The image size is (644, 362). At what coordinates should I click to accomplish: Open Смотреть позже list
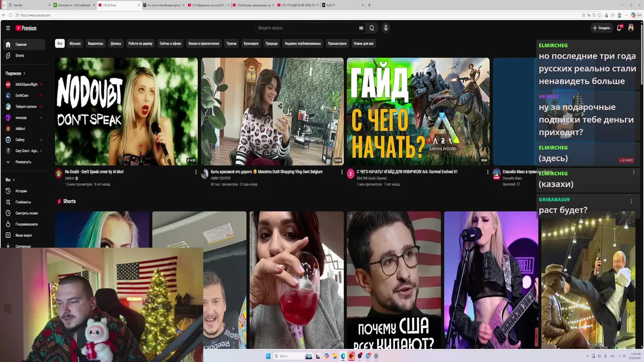pyautogui.click(x=25, y=213)
